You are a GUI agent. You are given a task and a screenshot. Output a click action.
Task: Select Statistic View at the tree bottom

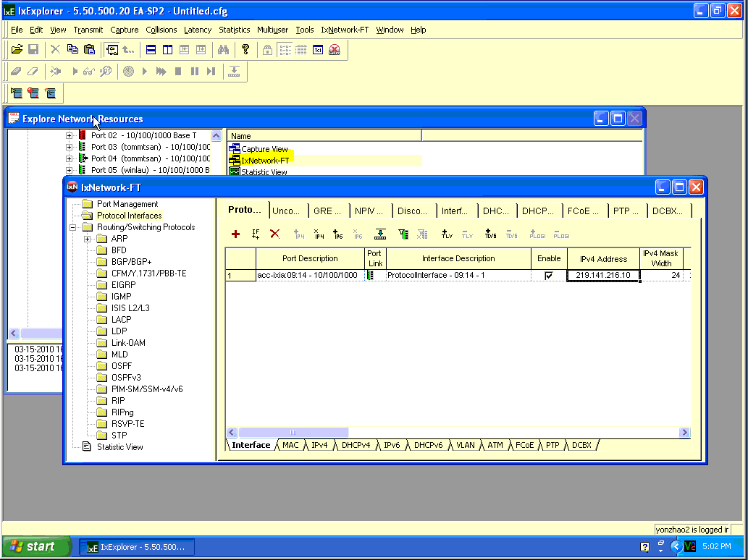(119, 447)
